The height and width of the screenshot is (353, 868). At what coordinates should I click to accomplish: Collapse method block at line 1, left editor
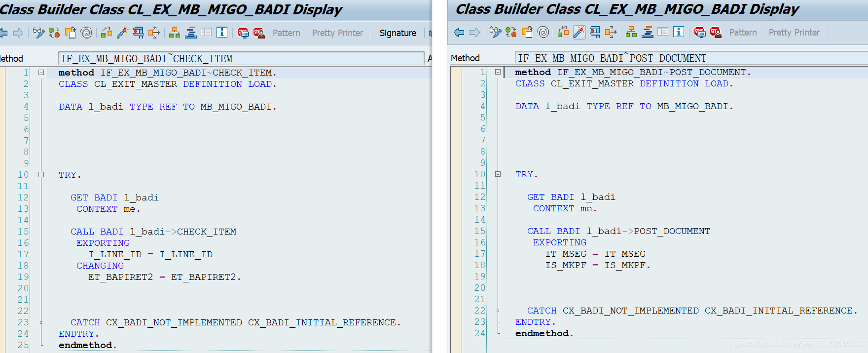point(41,73)
